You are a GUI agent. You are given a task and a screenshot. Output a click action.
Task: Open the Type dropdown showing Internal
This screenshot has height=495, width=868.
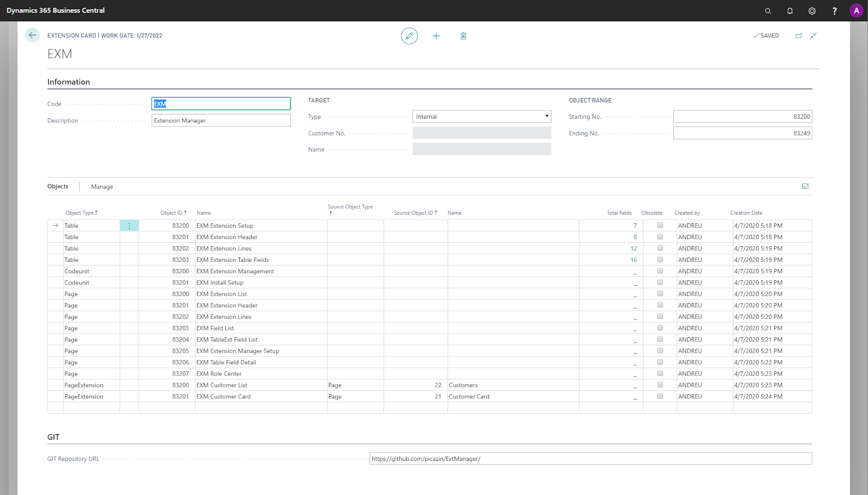[x=482, y=117]
